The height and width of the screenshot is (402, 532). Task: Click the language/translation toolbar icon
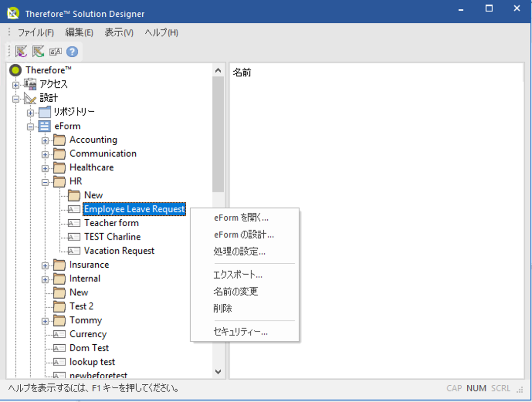click(x=55, y=51)
